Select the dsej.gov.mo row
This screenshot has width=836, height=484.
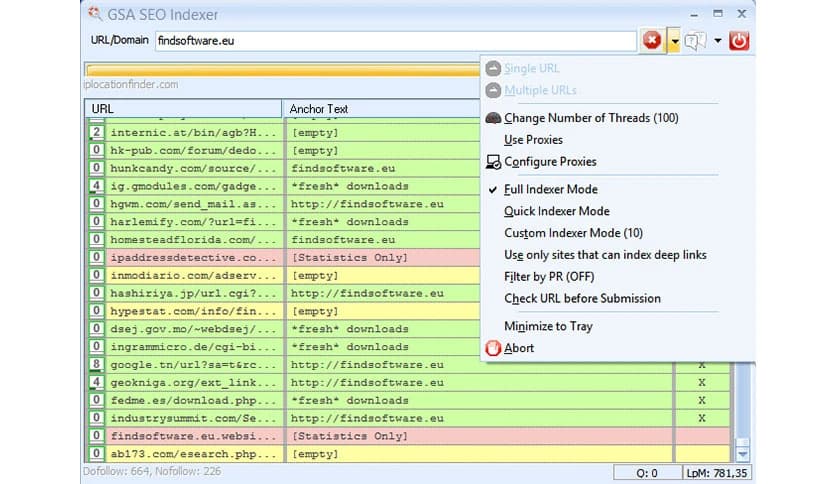tap(283, 329)
